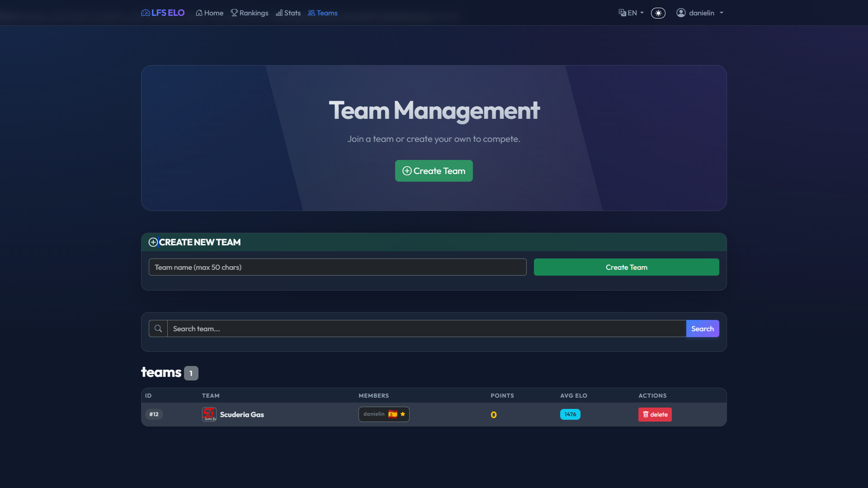The image size is (868, 488).
Task: Click the hero Create Team button
Action: pyautogui.click(x=434, y=171)
